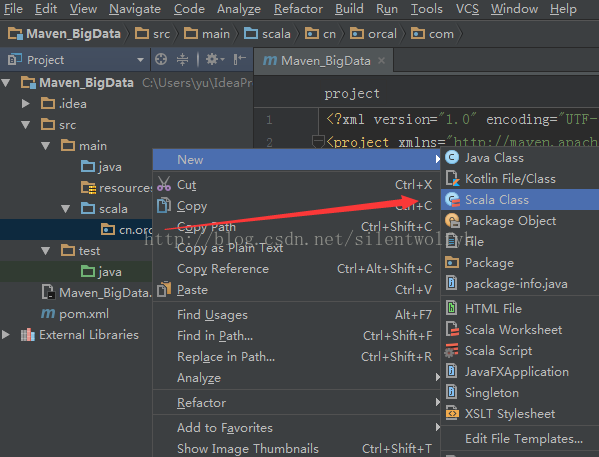The height and width of the screenshot is (457, 599).
Task: Click the package-info.java icon
Action: pyautogui.click(x=452, y=284)
